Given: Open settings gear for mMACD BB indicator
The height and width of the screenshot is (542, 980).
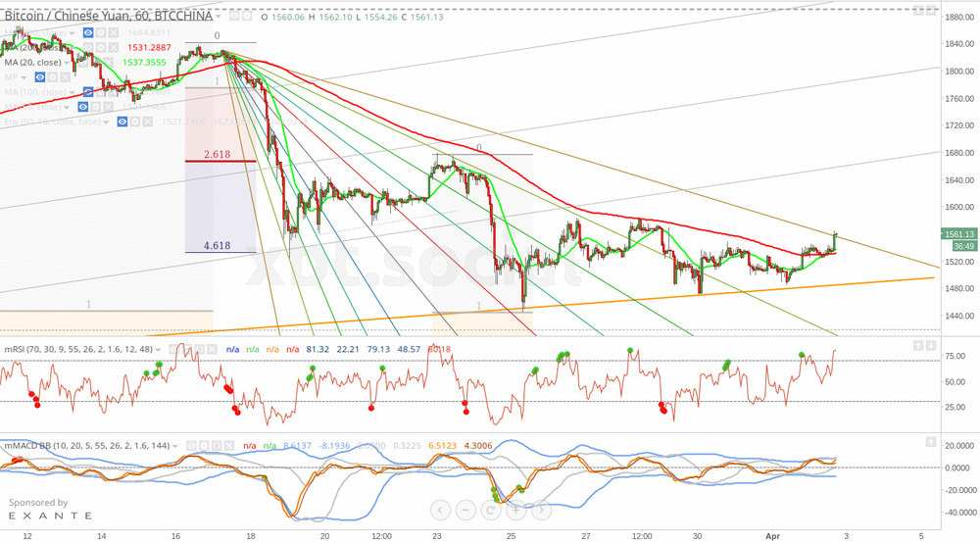Looking at the screenshot, I should coord(204,446).
